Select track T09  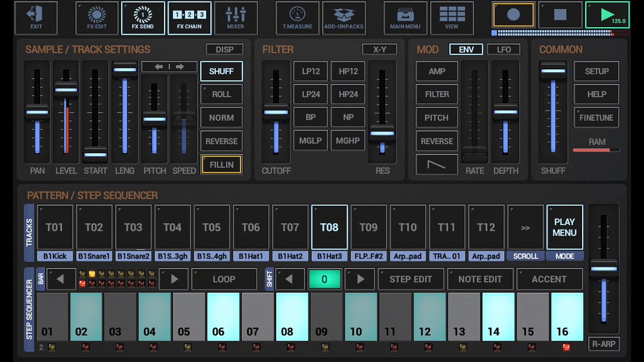pyautogui.click(x=369, y=227)
